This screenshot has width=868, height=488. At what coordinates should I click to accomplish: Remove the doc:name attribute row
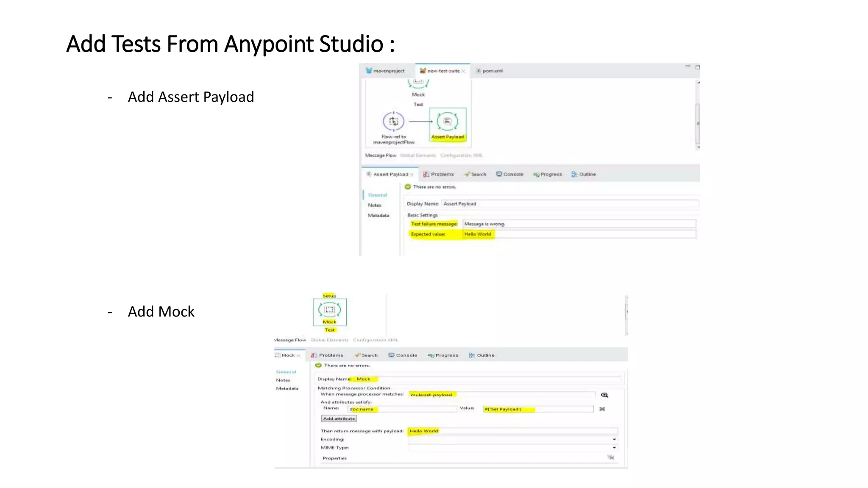tap(602, 409)
